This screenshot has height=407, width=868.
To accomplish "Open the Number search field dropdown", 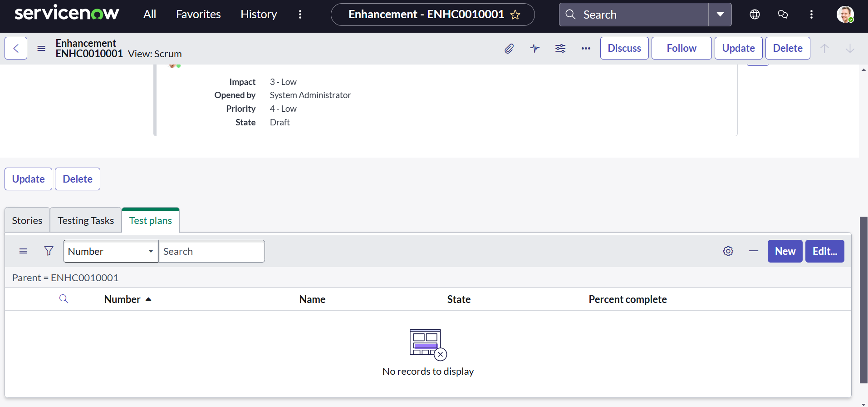I will pos(111,251).
